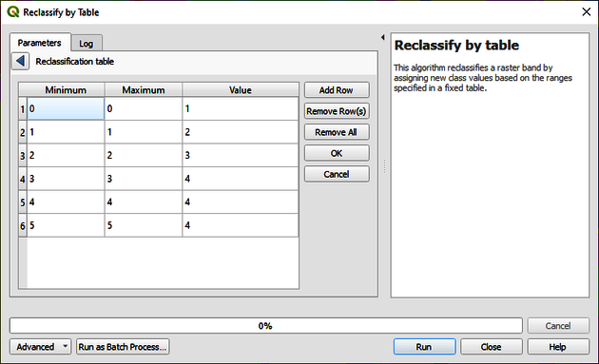Select the Minimum cell in row 6
Viewport: 599px width, 364px height.
pyautogui.click(x=66, y=225)
